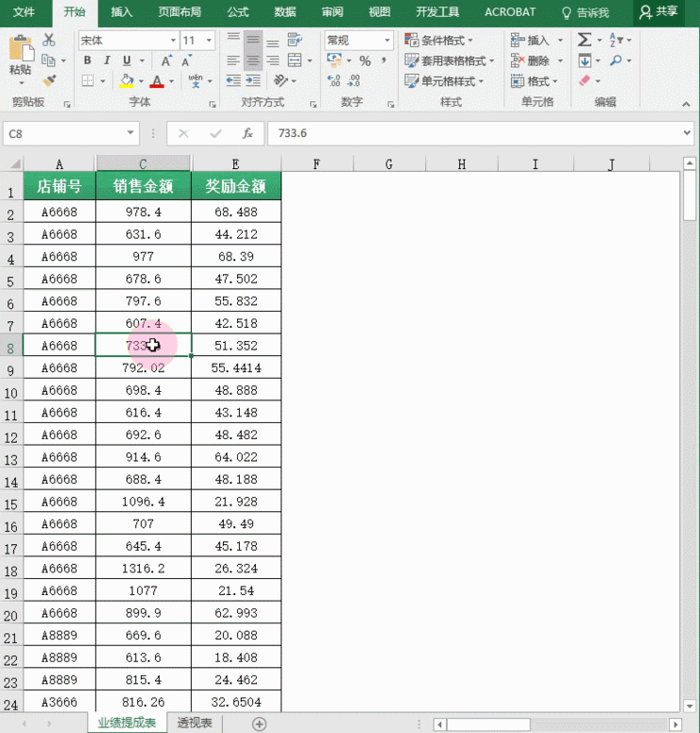Add a new sheet with plus icon

[x=259, y=724]
